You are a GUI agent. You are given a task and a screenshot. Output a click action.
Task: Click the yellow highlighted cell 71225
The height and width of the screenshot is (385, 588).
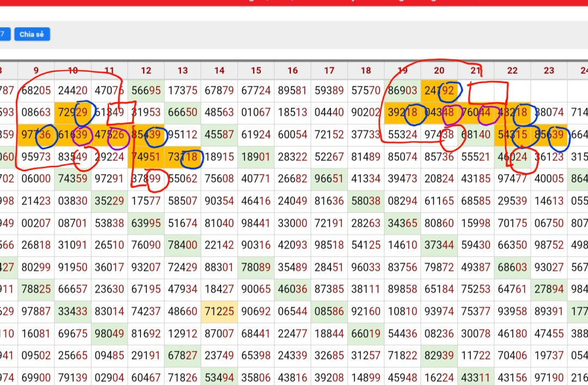point(219,312)
